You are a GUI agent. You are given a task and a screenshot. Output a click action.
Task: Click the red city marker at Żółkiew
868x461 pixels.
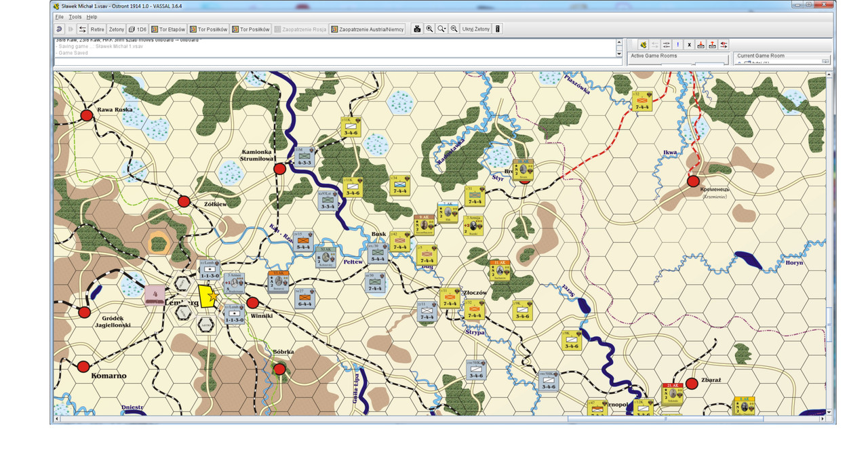tap(184, 201)
